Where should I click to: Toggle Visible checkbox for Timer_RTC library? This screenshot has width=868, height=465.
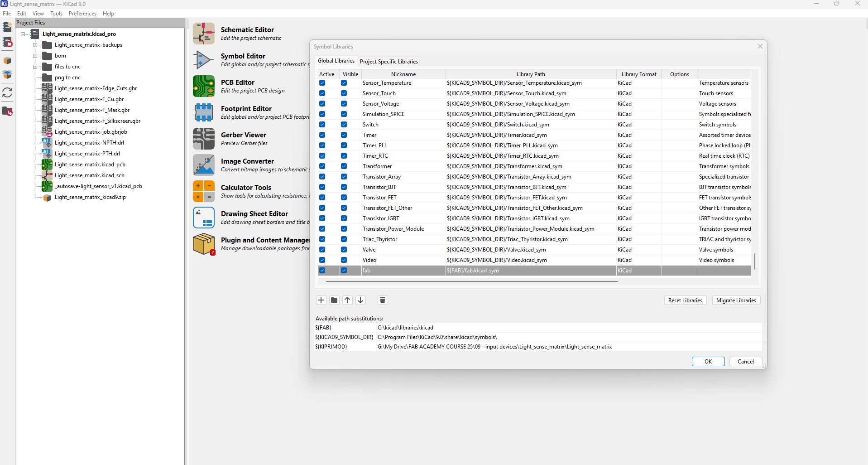(344, 156)
